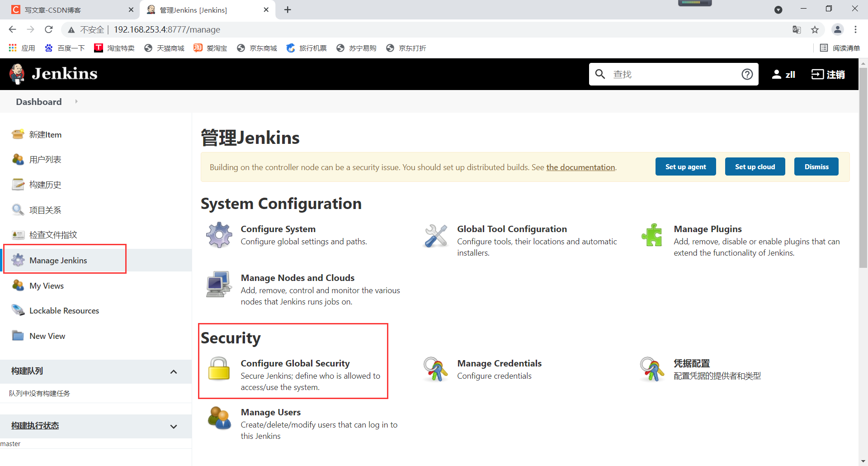
Task: Click the New View folder icon
Action: [x=18, y=336]
